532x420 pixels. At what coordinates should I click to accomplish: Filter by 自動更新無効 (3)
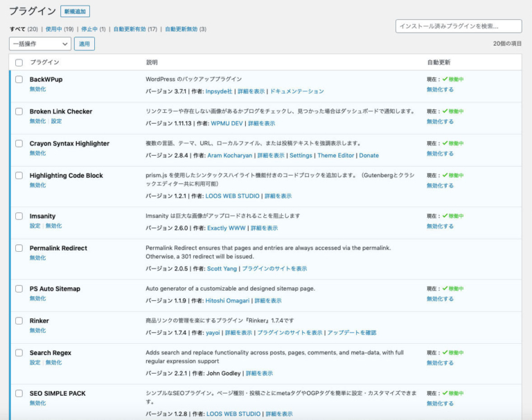click(186, 29)
